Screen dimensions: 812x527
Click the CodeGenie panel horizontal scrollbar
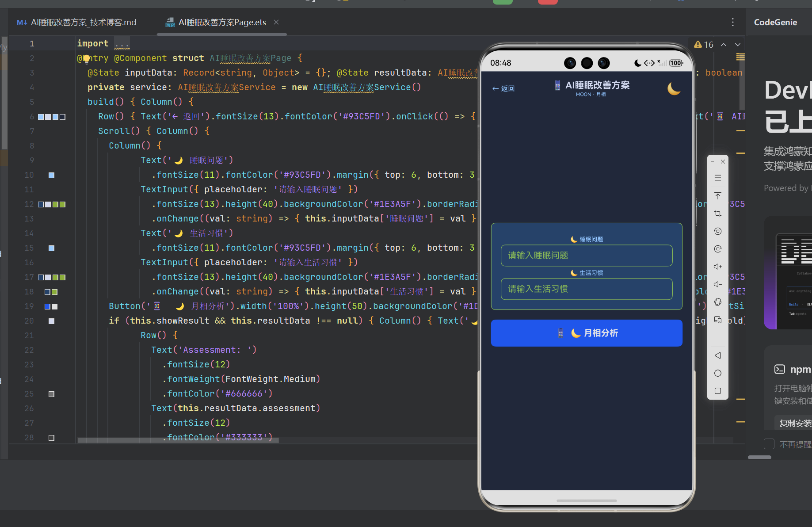759,457
